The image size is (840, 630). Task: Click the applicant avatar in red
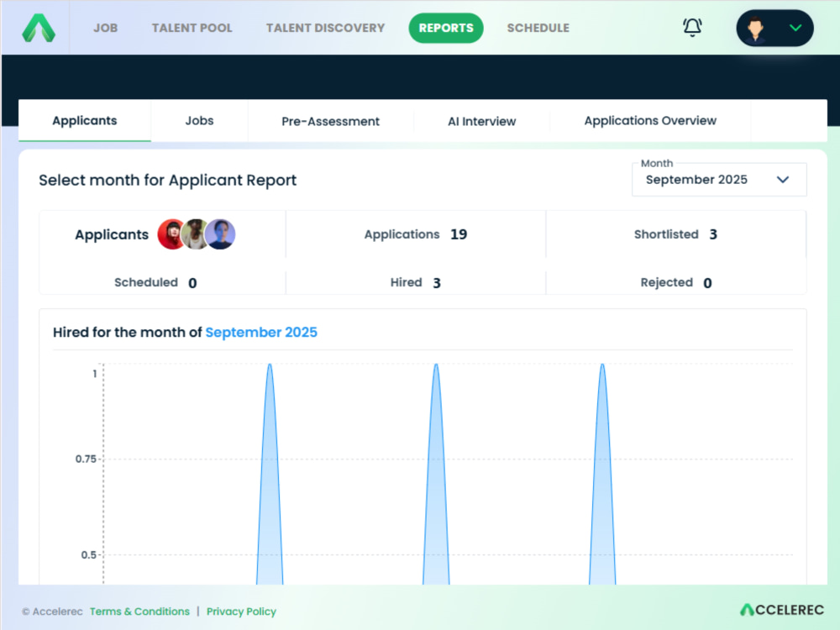coord(171,234)
